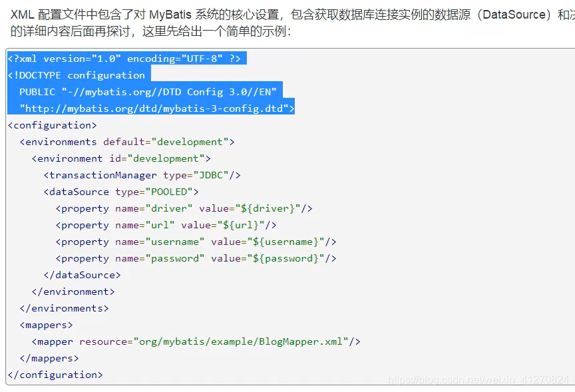Click the paragraph line starting 'XML 配置文件中包含了对 MyBatis'

(293, 15)
